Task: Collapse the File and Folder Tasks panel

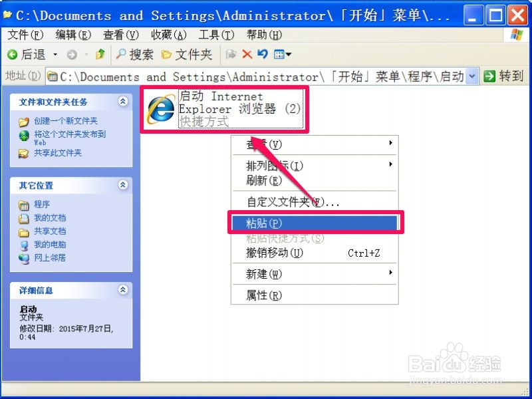Action: point(123,101)
